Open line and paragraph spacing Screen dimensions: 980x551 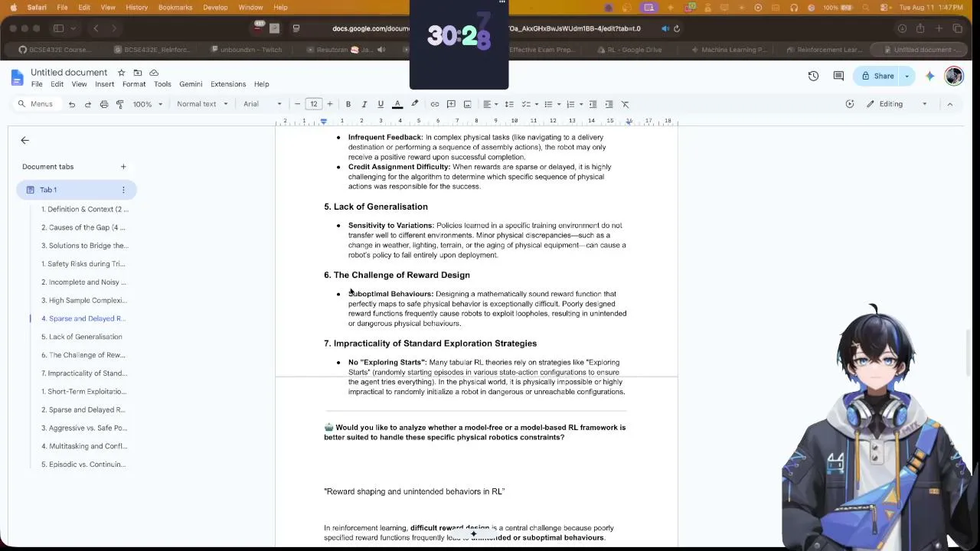click(x=509, y=104)
